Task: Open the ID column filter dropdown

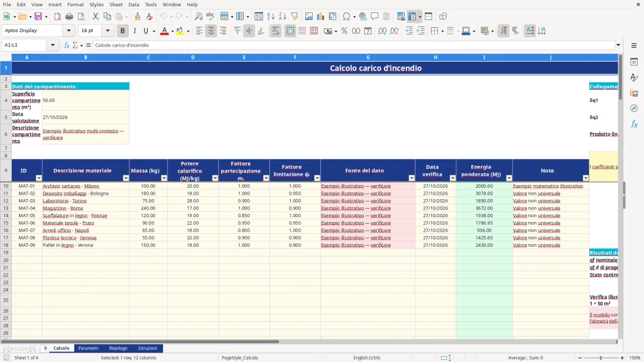Action: (39, 178)
